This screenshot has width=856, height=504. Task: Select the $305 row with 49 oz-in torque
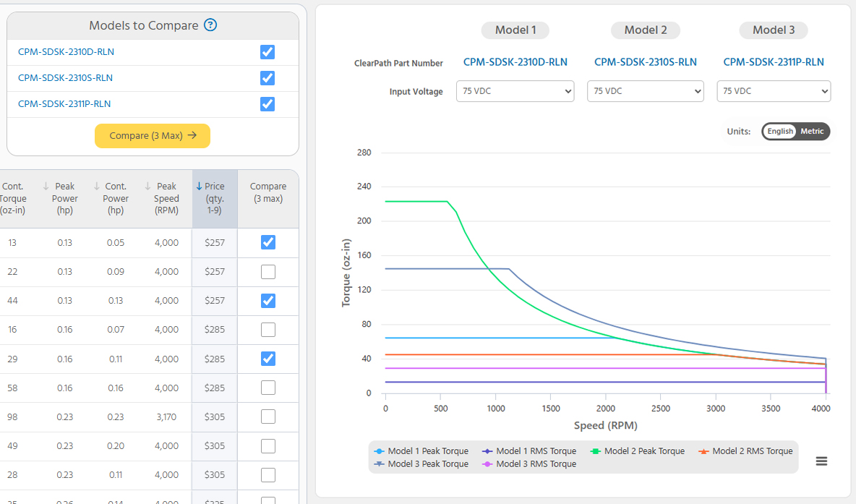click(x=108, y=445)
